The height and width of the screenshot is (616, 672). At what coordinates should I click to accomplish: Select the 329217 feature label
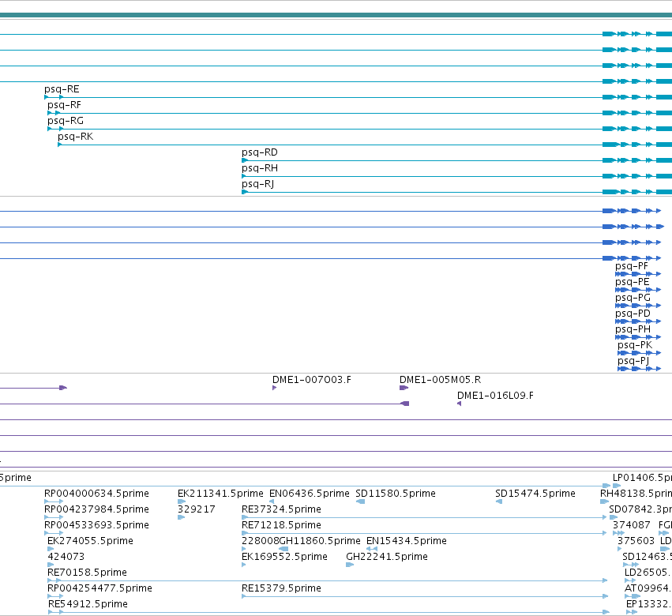click(x=197, y=509)
